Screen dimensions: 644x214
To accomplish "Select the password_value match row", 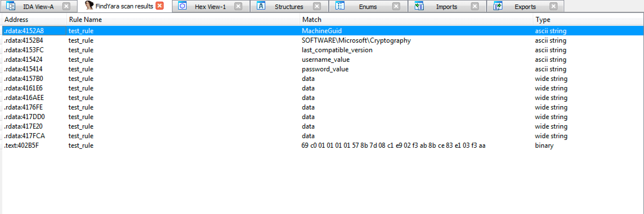I will click(x=325, y=69).
